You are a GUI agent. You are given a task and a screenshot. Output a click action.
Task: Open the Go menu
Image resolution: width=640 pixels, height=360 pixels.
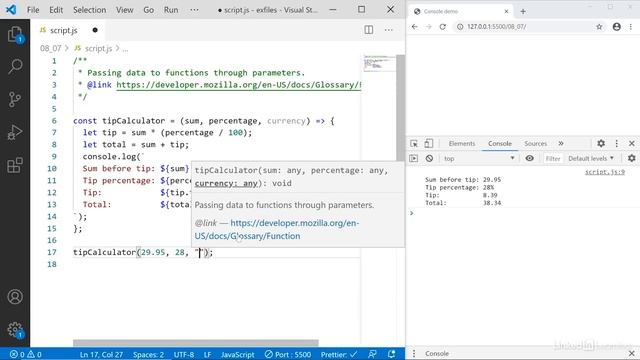pyautogui.click(x=149, y=9)
